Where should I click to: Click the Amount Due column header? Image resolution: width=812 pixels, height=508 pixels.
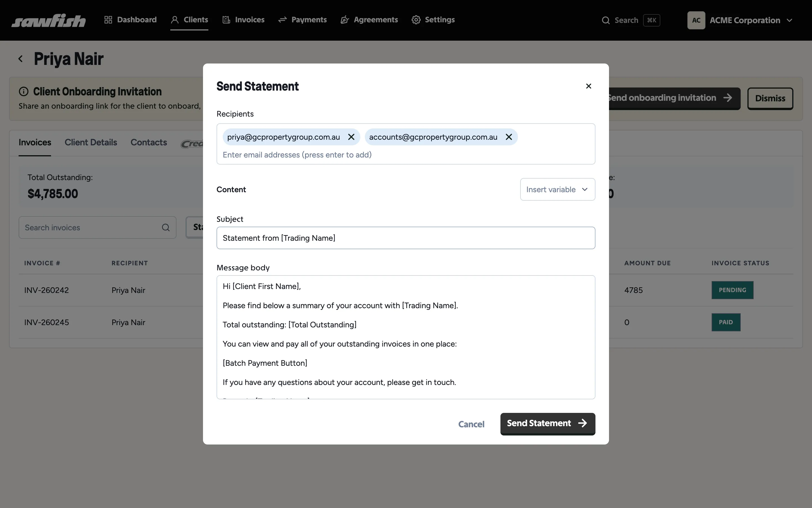648,263
